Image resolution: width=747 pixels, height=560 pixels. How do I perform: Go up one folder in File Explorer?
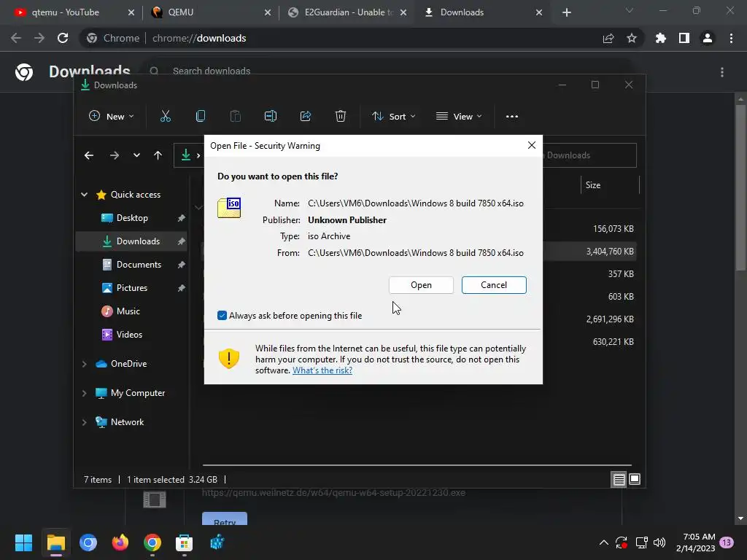(x=158, y=155)
